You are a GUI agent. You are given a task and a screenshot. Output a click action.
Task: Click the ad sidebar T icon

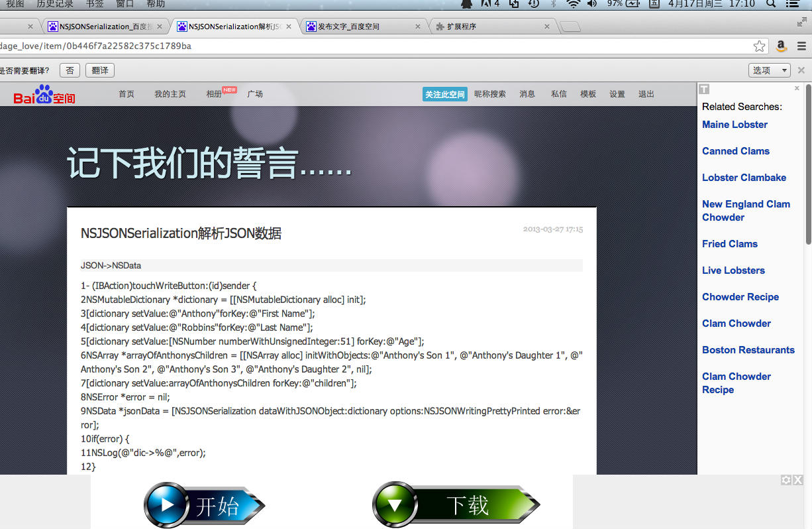coord(705,89)
